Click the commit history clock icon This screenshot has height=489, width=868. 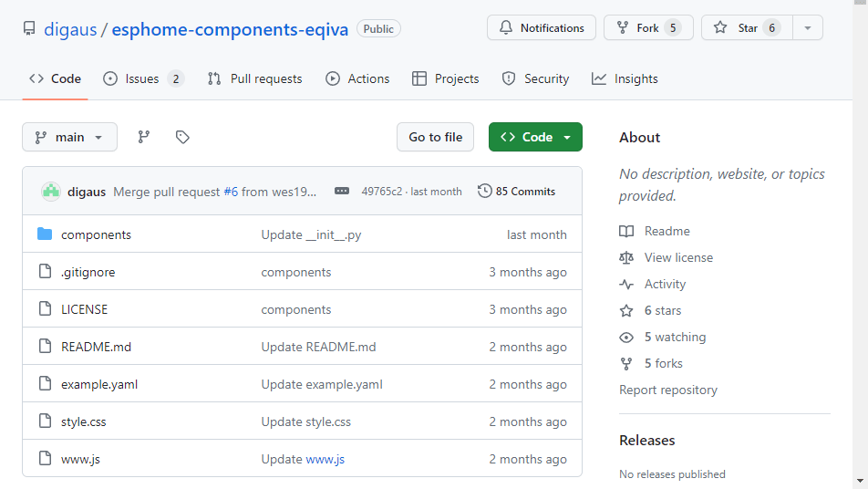tap(484, 191)
